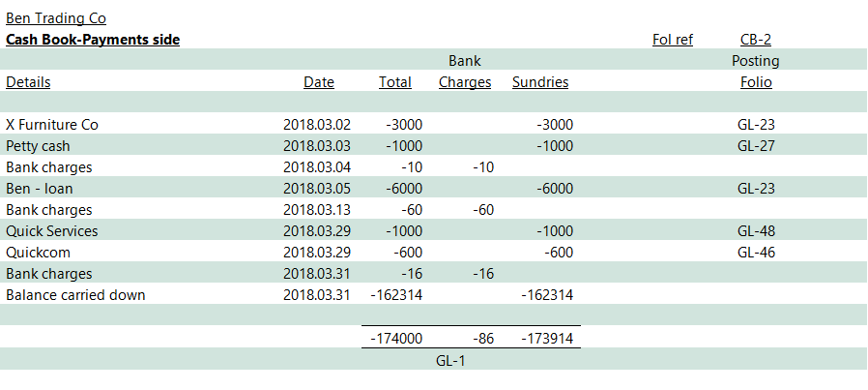Click the total value -174000
The width and height of the screenshot is (868, 390).
click(394, 338)
